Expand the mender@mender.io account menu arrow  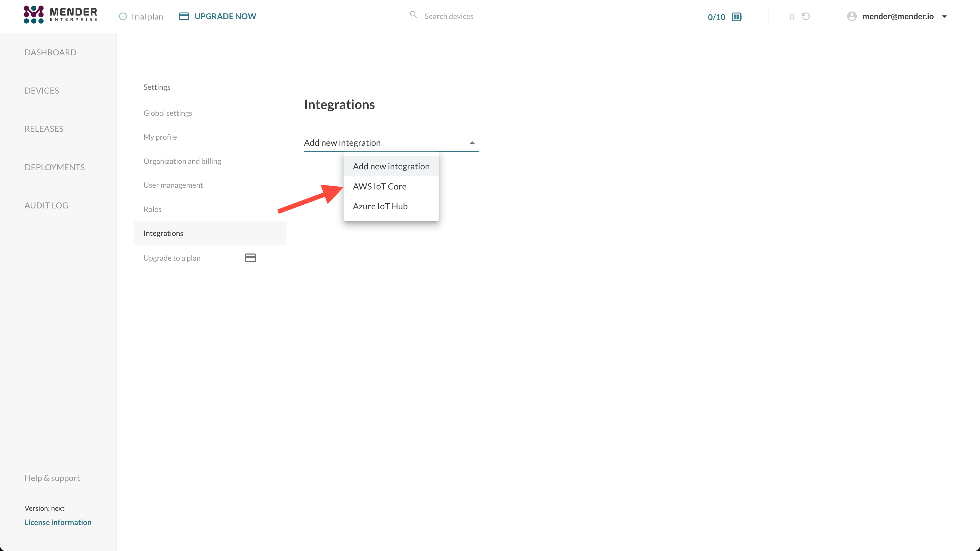[x=944, y=16]
